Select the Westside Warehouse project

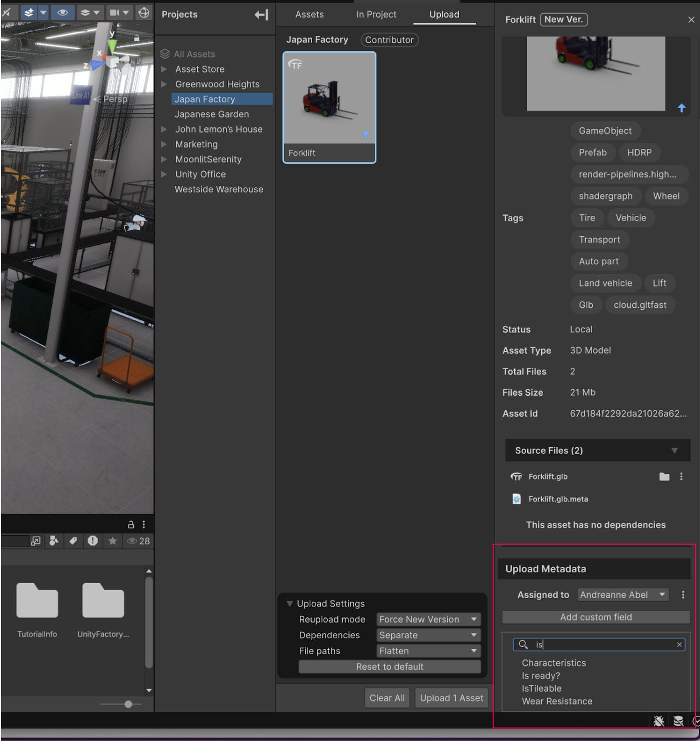tap(219, 189)
